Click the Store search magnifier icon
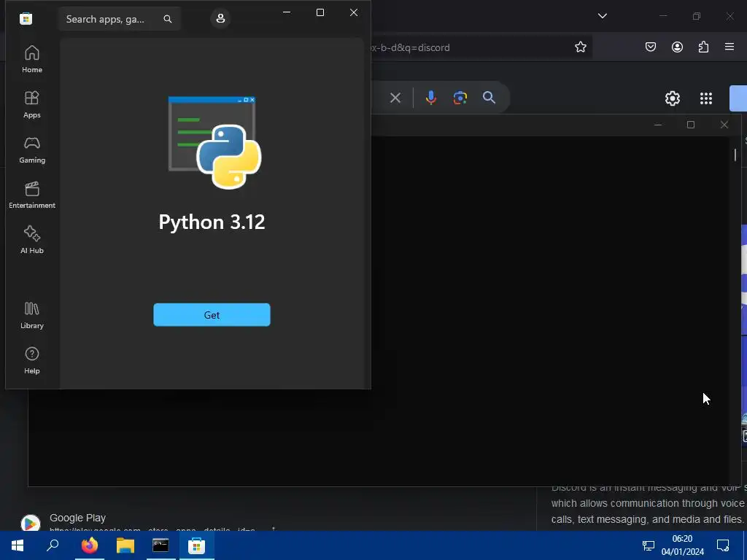Image resolution: width=747 pixels, height=560 pixels. (x=168, y=19)
